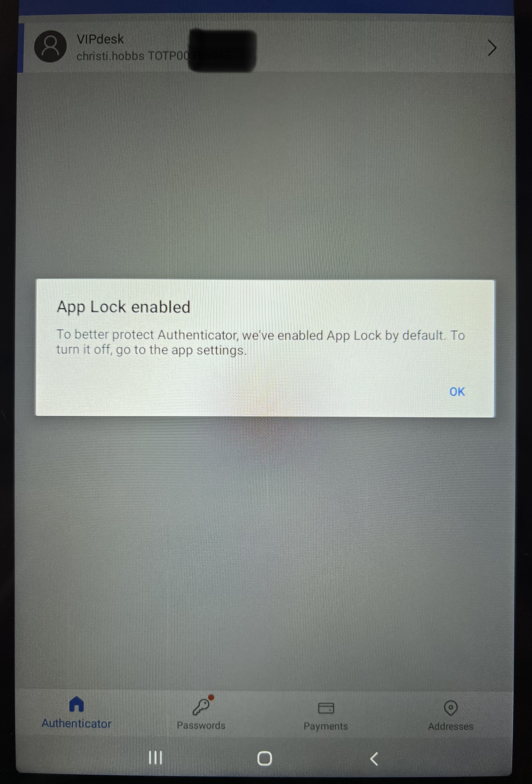
Task: Click the "App Lock enabled" dialog title
Action: click(x=123, y=307)
